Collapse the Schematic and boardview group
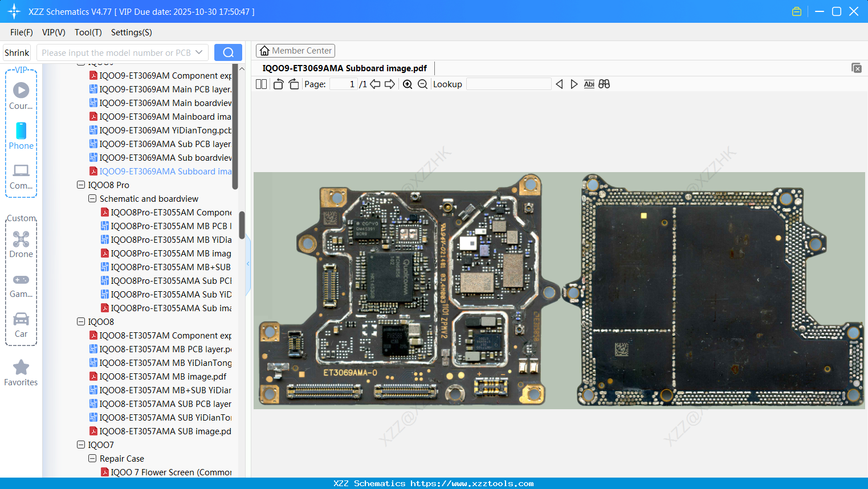868x489 pixels. click(92, 198)
